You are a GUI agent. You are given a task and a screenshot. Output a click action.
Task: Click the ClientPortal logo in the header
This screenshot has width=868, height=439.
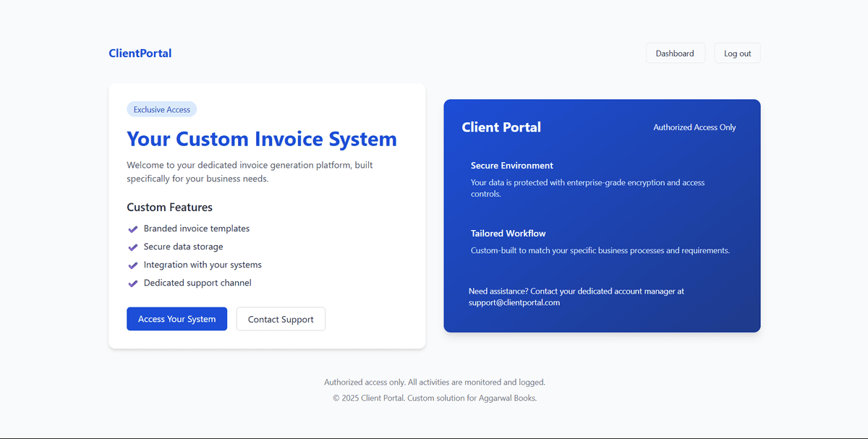tap(140, 53)
